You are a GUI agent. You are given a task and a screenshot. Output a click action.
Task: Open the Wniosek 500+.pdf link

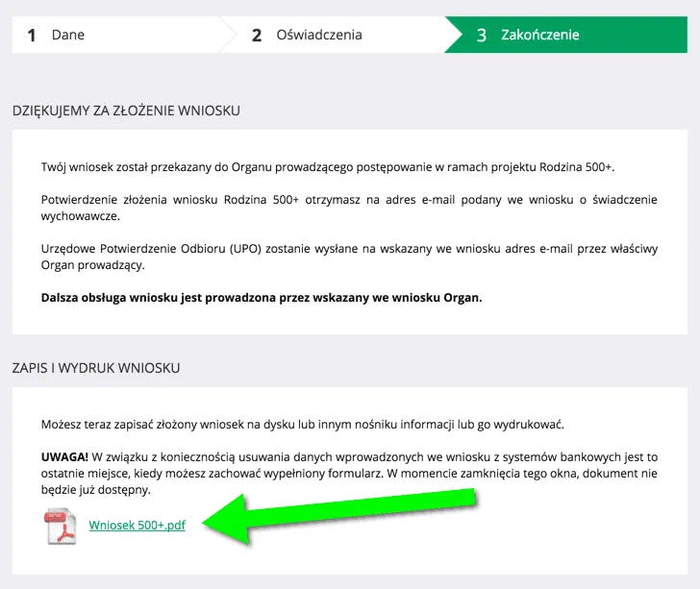coord(137,526)
